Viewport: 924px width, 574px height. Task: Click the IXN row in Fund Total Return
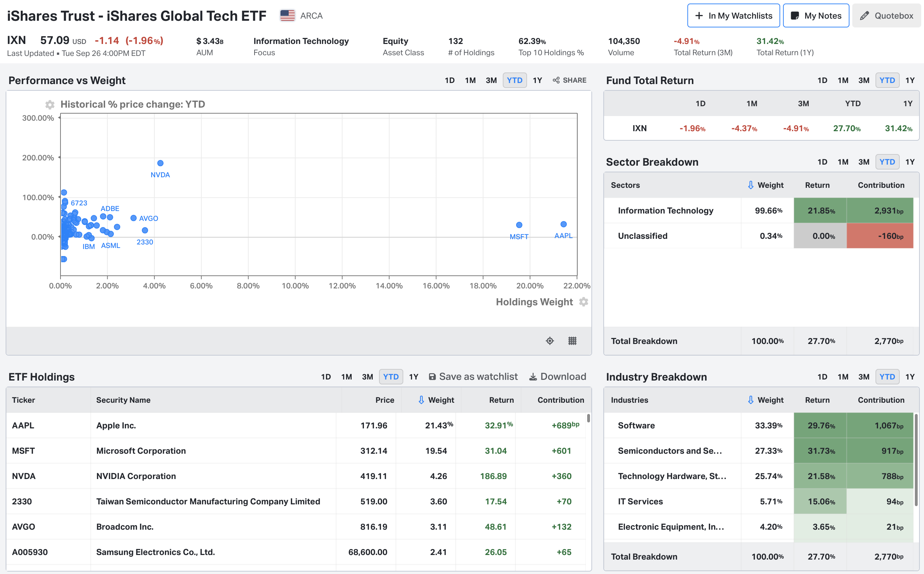[761, 128]
